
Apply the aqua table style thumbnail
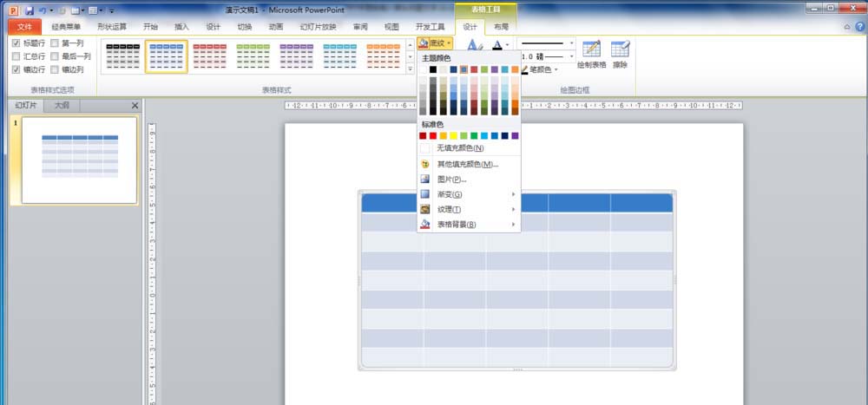(x=340, y=56)
